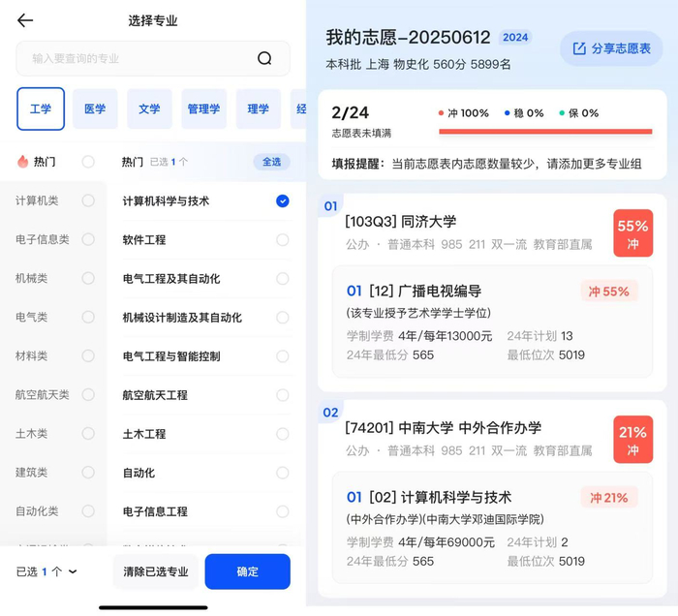Click the 填报提醒 notice text
This screenshot has height=616, width=678.
(486, 164)
